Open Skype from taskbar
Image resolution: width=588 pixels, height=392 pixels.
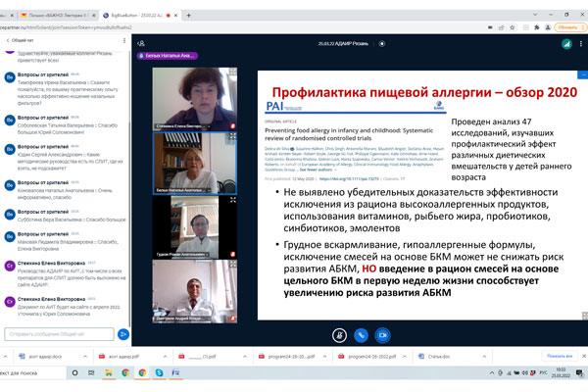159,372
